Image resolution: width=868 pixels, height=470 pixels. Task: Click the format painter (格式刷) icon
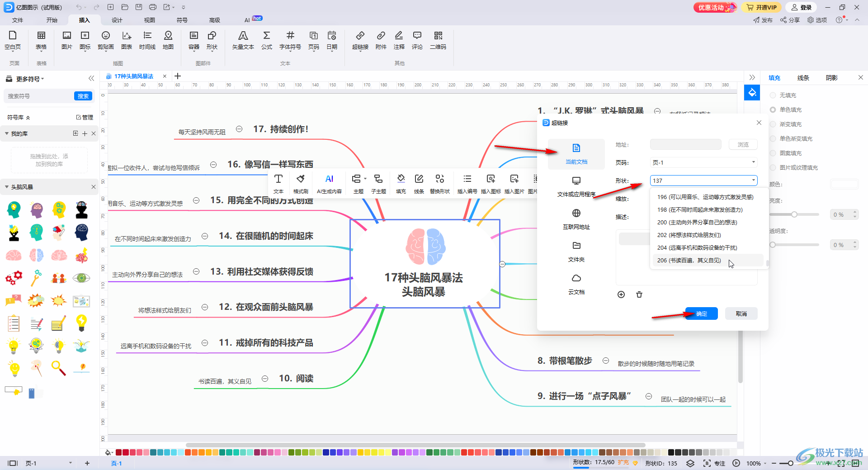[x=301, y=184]
